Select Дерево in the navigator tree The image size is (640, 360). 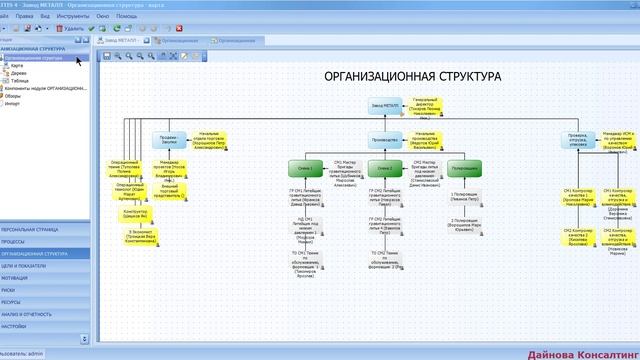tap(19, 73)
